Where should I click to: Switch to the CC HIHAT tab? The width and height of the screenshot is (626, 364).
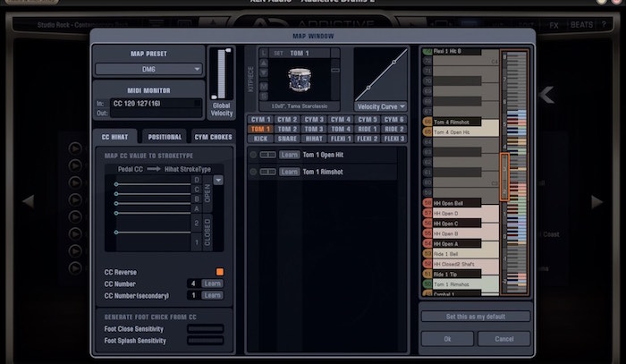click(x=115, y=137)
